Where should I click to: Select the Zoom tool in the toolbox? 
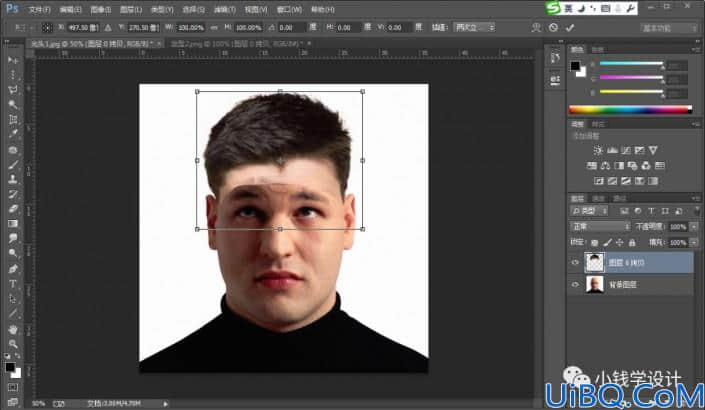pos(13,344)
